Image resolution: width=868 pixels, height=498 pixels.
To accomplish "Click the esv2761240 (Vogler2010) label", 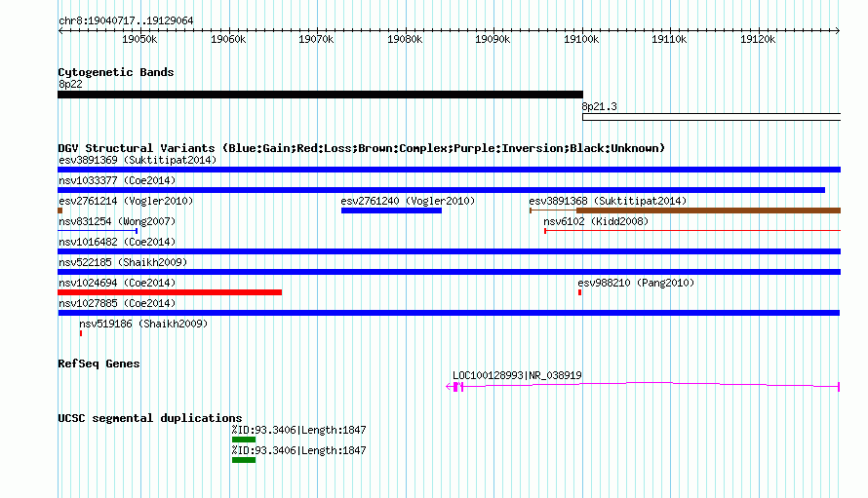I will [x=408, y=201].
